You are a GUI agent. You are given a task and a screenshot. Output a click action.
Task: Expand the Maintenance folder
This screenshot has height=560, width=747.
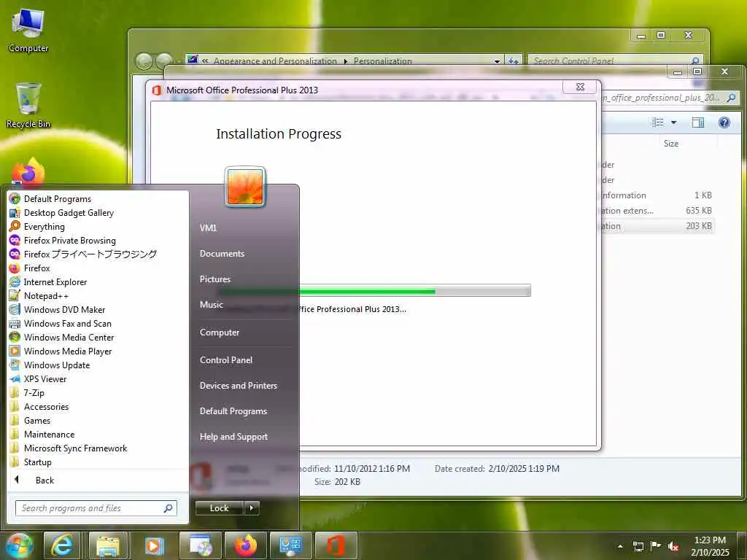pyautogui.click(x=49, y=435)
